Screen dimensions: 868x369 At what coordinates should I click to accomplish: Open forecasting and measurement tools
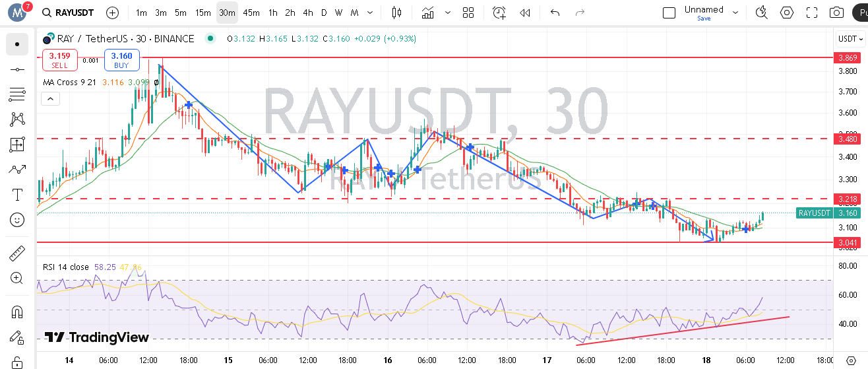17,145
